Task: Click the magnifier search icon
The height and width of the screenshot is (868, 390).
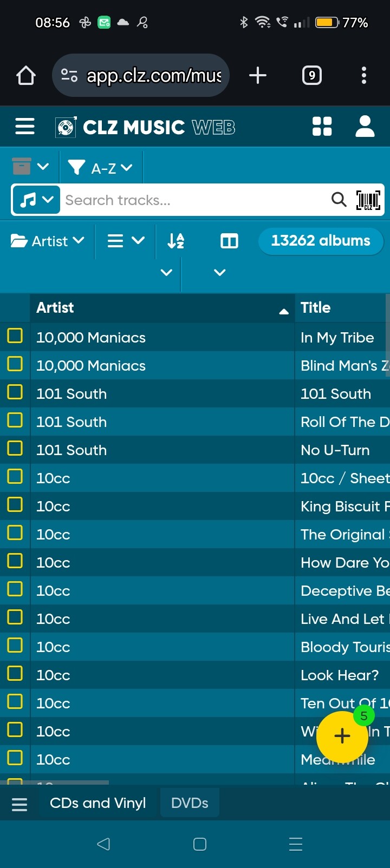Action: (x=339, y=200)
